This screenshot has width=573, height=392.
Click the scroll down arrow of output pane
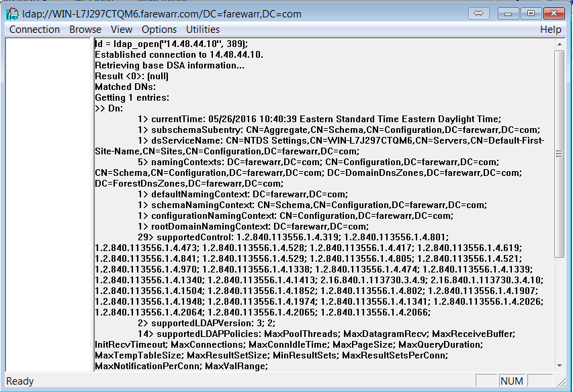560,366
